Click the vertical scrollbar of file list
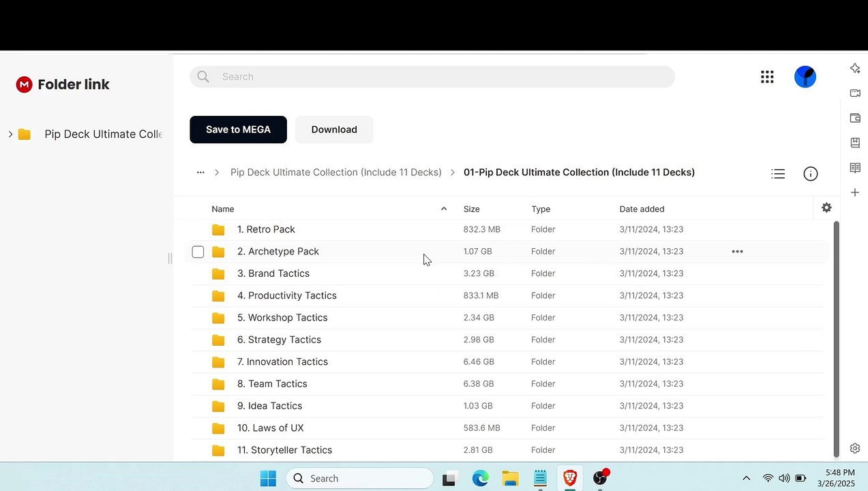868x491 pixels. (837, 339)
